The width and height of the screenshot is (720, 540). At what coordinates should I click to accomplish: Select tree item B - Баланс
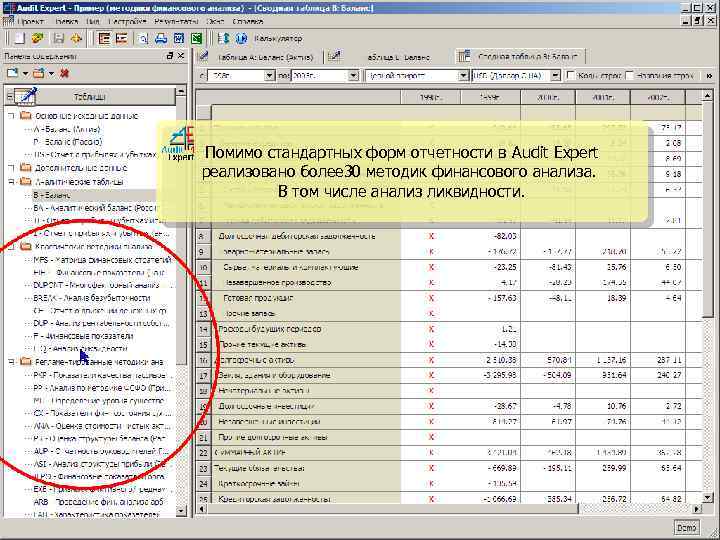52,195
